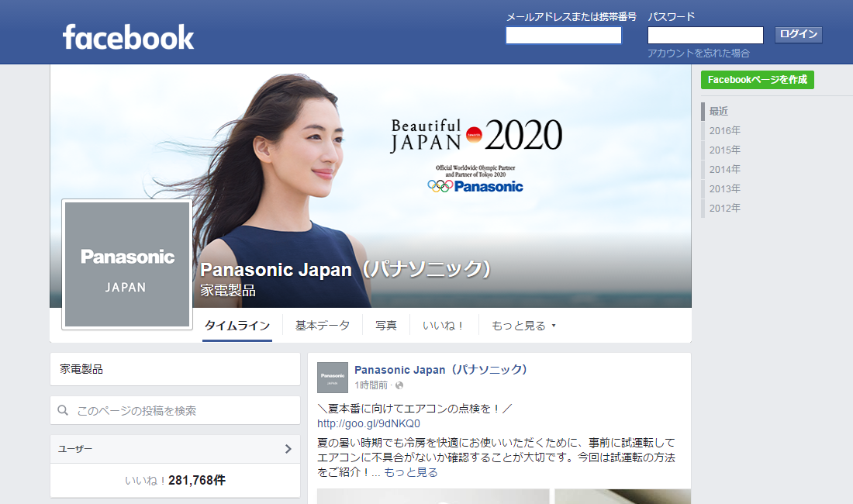Image resolution: width=853 pixels, height=504 pixels.
Task: Click the 家電製品 category under page title
Action: (228, 290)
